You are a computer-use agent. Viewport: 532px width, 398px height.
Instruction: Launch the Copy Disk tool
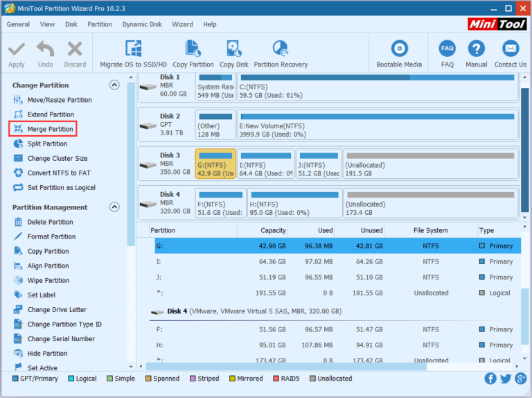tap(233, 49)
